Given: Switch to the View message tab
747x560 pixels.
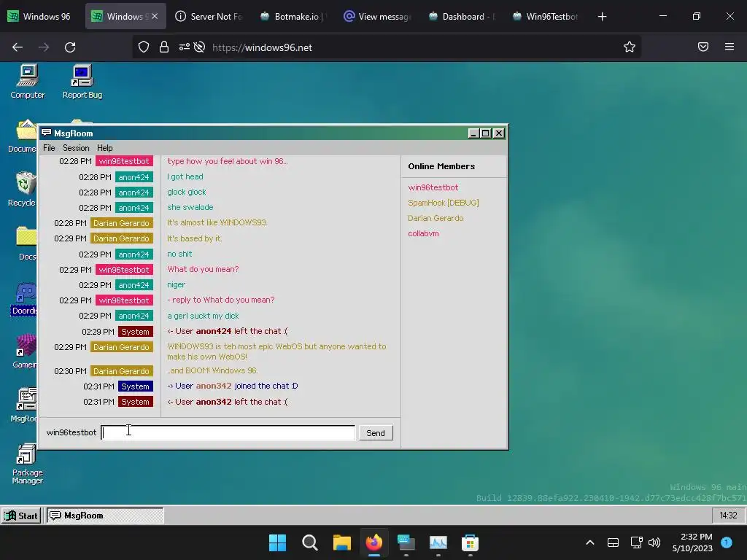Looking at the screenshot, I should (377, 16).
